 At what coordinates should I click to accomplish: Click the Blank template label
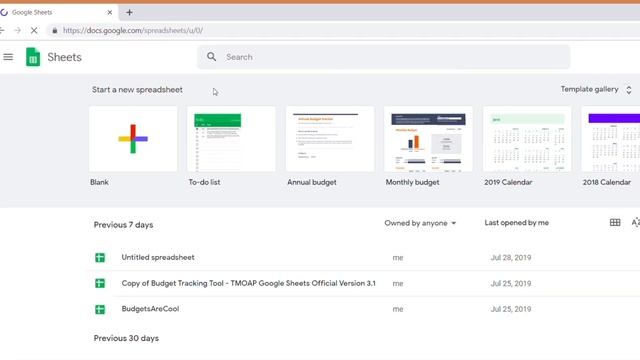coord(99,182)
